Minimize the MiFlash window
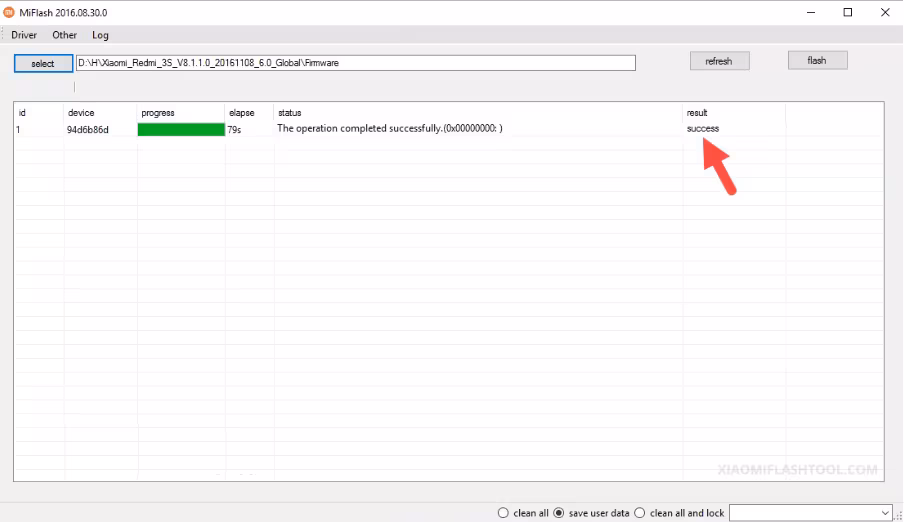The height and width of the screenshot is (522, 904). tap(811, 12)
